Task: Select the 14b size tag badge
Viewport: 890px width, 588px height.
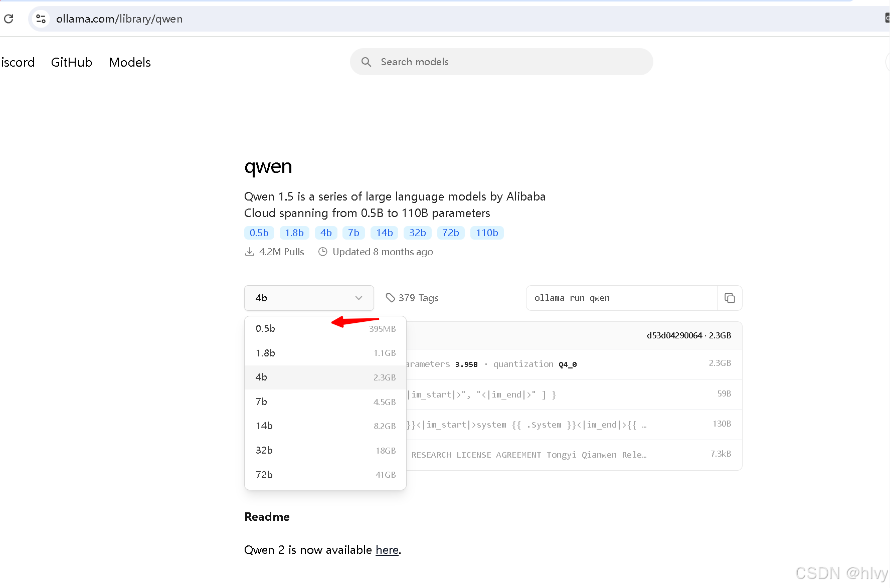Action: 385,233
